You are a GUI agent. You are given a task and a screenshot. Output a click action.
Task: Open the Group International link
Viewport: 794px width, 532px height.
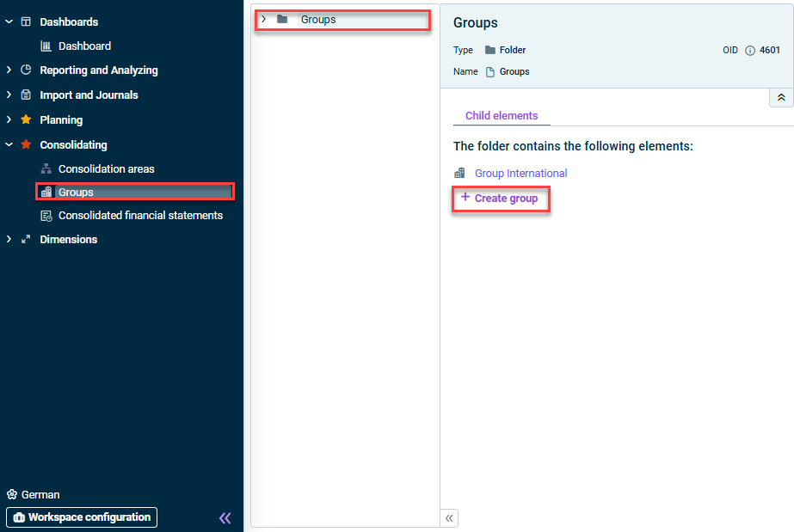coord(520,174)
